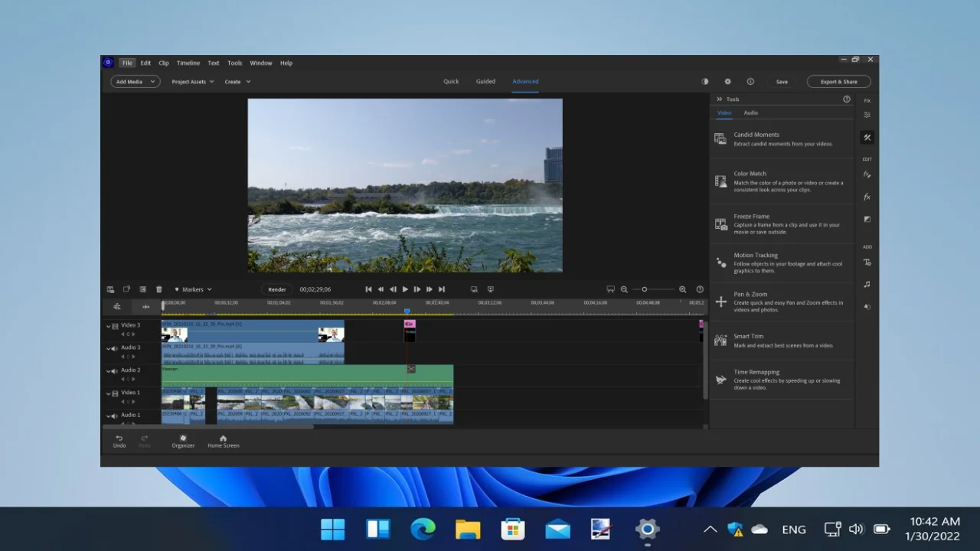This screenshot has width=980, height=551.
Task: Click the Render button
Action: tap(277, 289)
